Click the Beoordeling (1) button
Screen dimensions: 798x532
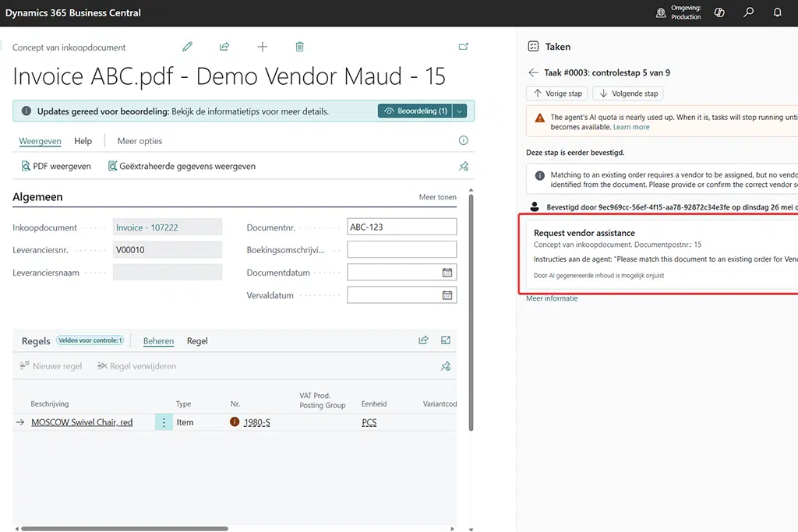(415, 111)
